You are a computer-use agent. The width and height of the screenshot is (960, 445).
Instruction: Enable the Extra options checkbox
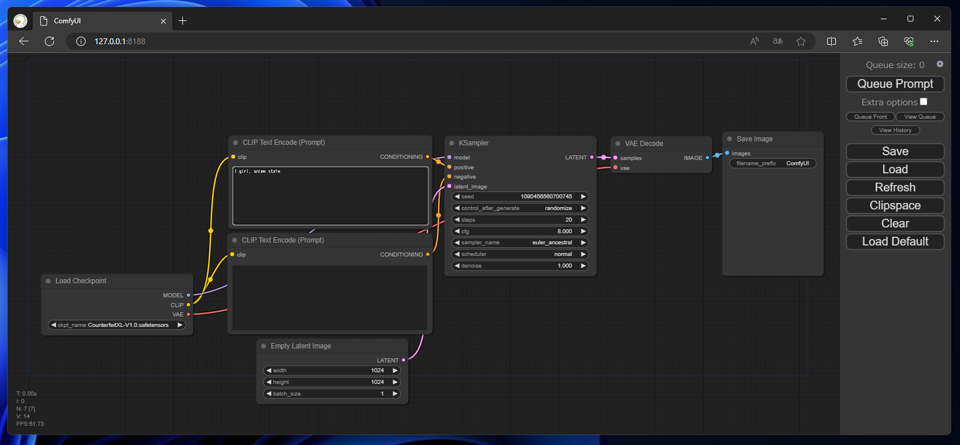pos(923,102)
